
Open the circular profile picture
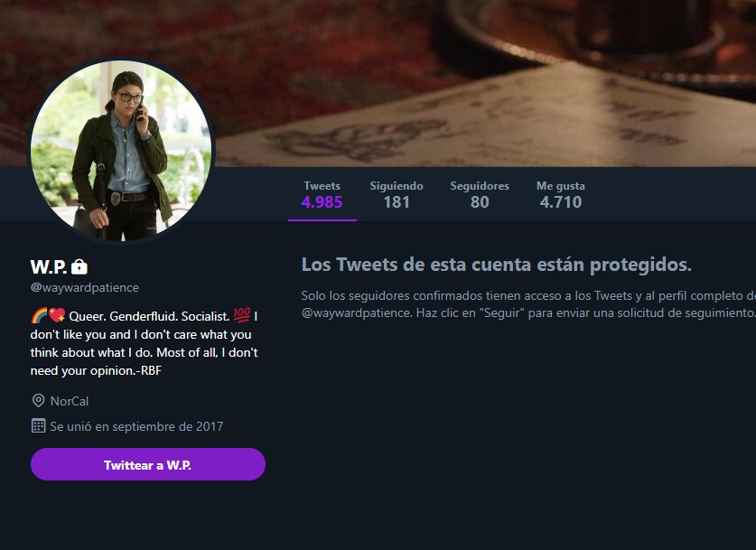(121, 150)
